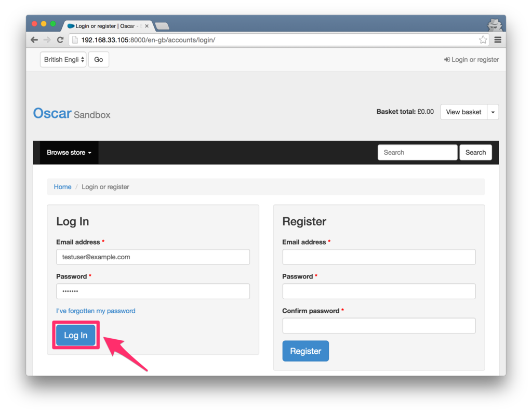Expand the basket dropdown caret
Image resolution: width=532 pixels, height=413 pixels.
click(x=493, y=112)
